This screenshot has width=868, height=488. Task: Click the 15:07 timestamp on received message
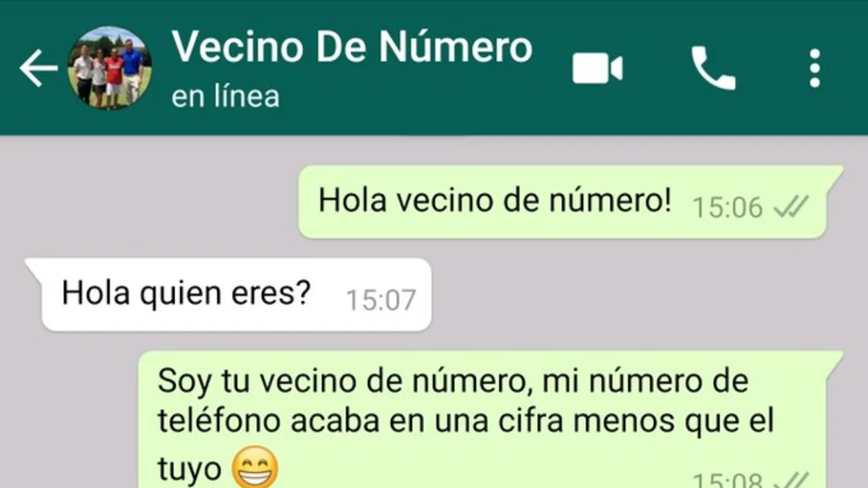point(380,300)
